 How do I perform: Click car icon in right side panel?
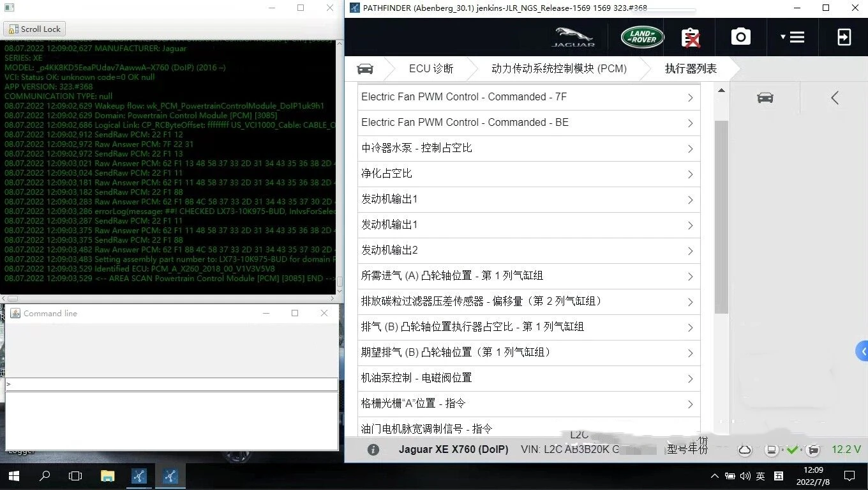click(765, 98)
